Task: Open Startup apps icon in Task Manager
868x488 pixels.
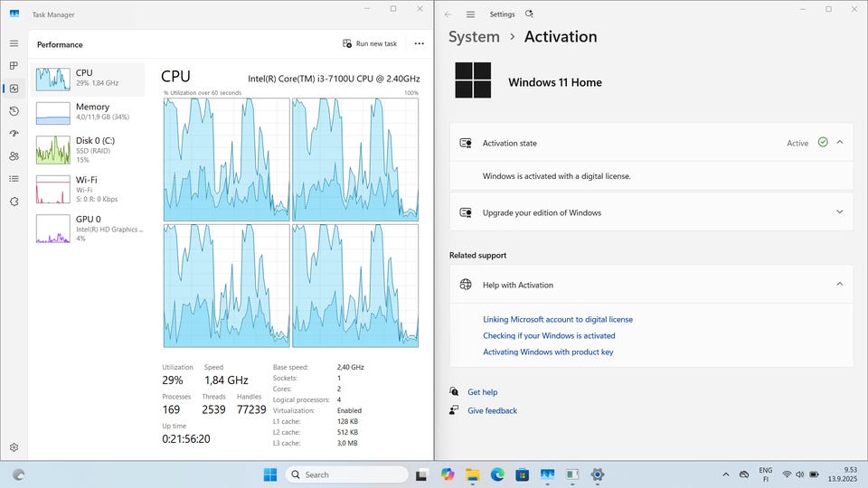Action: tap(14, 134)
